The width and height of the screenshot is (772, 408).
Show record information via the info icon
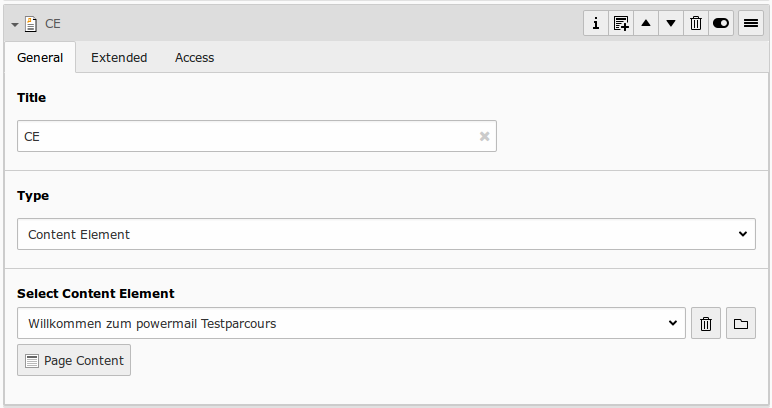596,23
